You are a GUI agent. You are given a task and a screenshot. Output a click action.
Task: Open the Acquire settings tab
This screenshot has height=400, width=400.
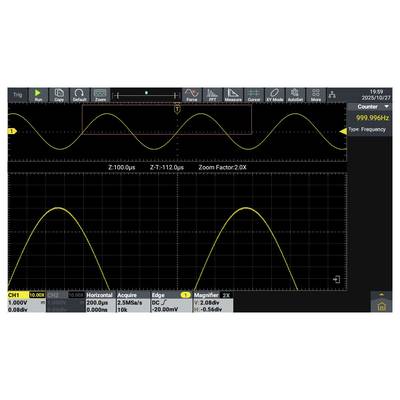click(x=133, y=302)
